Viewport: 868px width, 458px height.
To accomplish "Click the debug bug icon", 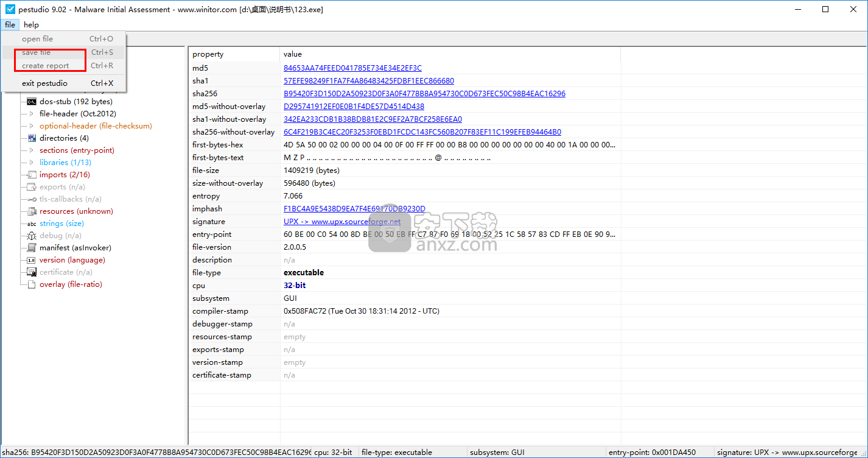I will point(32,236).
